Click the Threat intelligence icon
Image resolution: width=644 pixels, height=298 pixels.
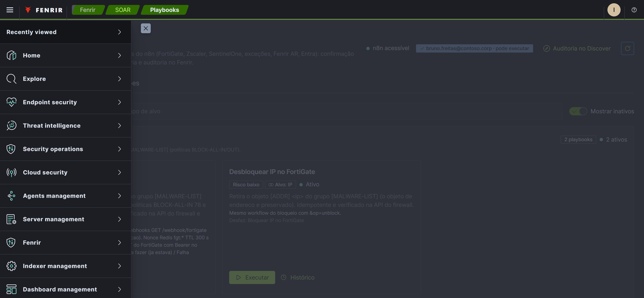pos(11,125)
